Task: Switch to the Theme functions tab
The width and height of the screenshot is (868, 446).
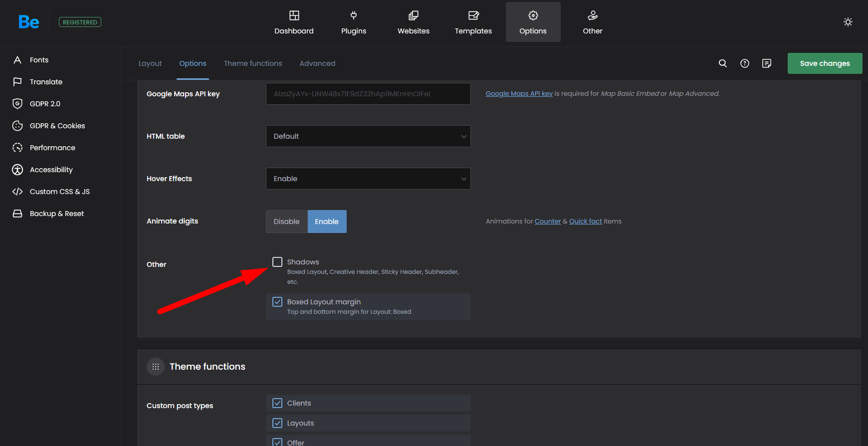Action: point(252,63)
